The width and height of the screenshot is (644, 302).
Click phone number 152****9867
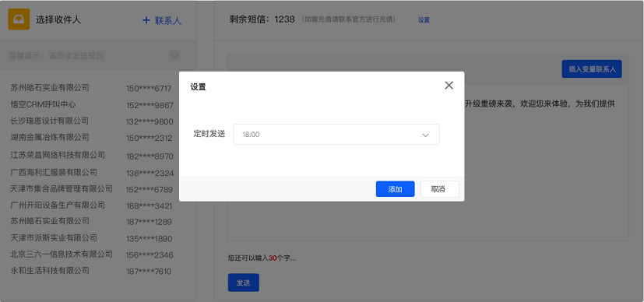tap(150, 105)
